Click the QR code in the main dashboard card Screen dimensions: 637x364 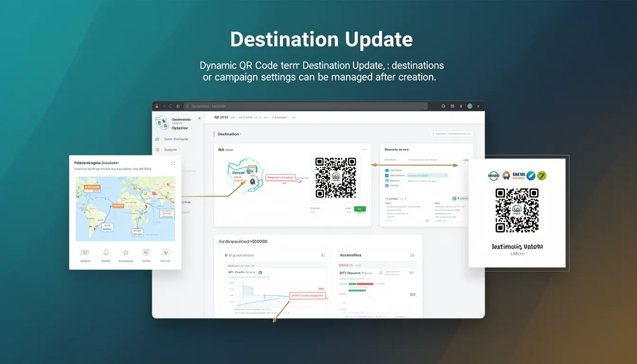click(336, 178)
